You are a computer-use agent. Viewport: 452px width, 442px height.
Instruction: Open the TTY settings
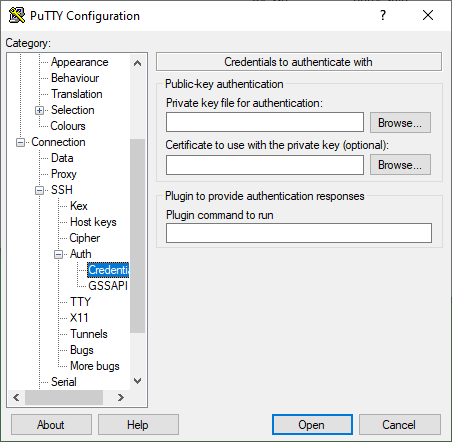80,302
